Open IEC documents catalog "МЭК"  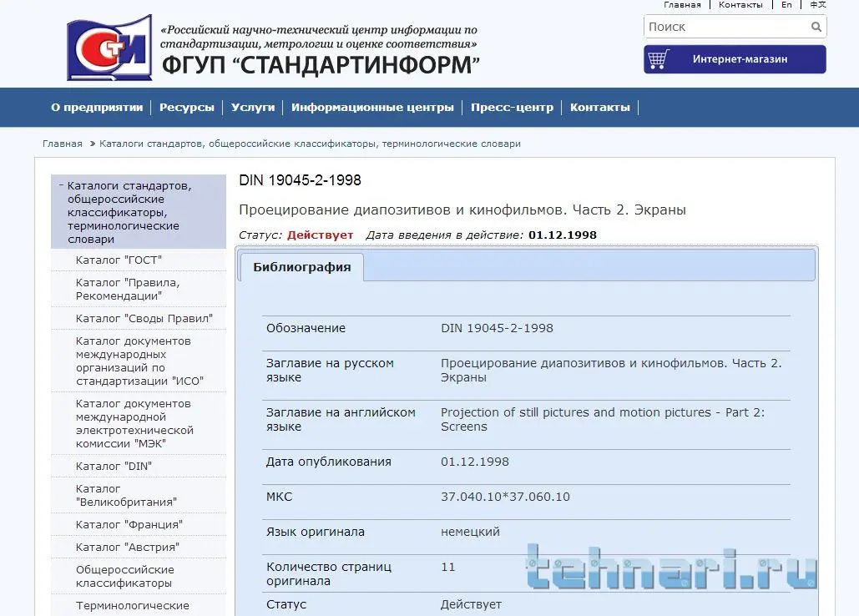[134, 423]
